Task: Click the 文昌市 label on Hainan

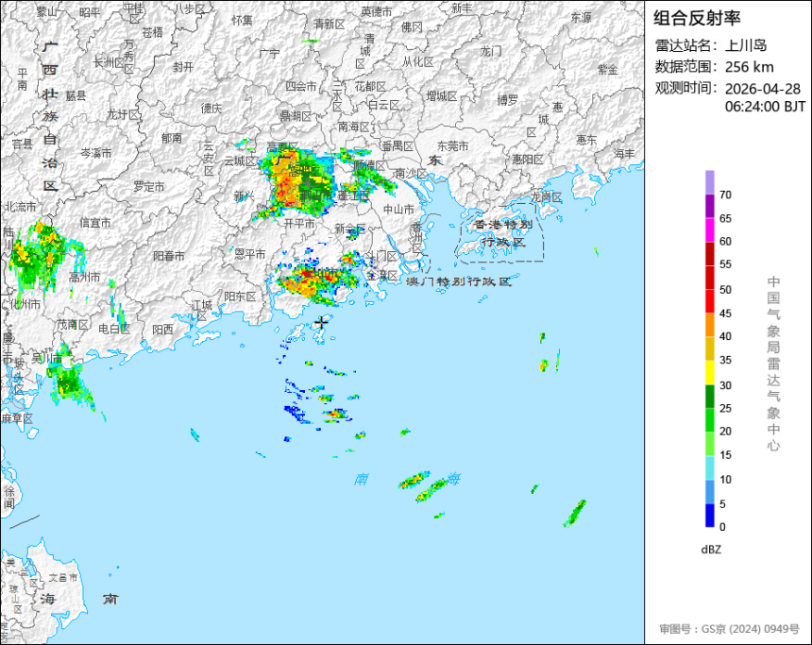Action: (63, 577)
